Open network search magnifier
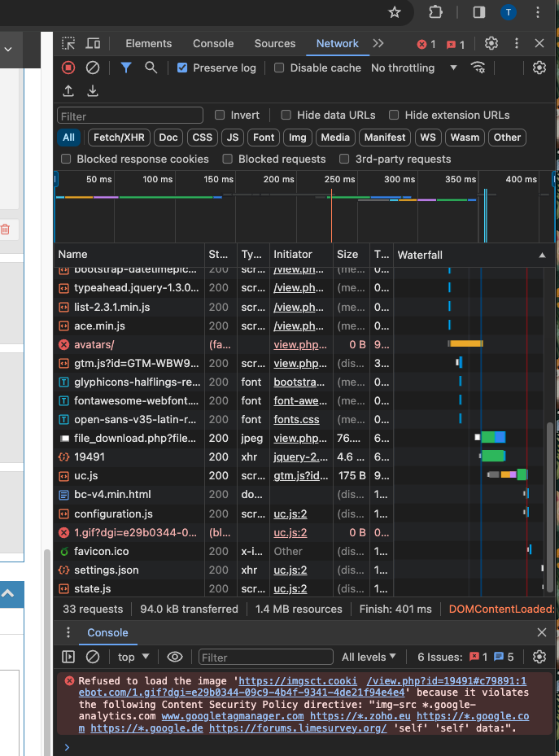Image resolution: width=559 pixels, height=756 pixels. (x=151, y=68)
